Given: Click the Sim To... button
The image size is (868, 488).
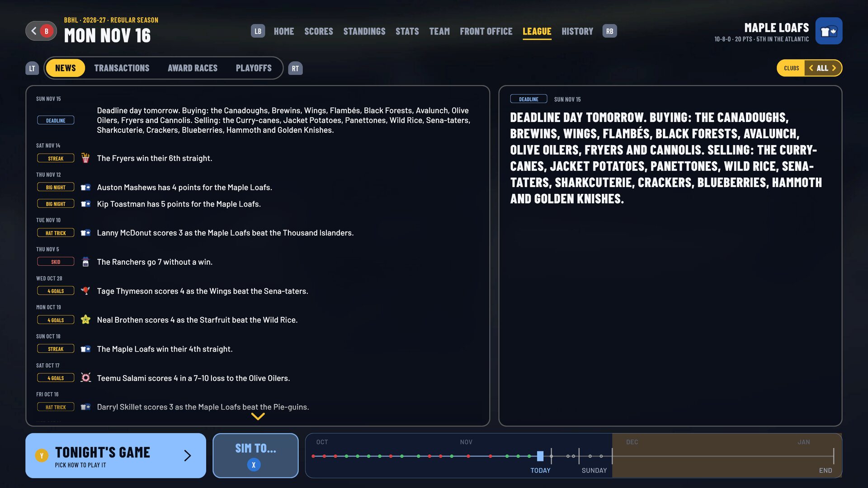Looking at the screenshot, I should tap(255, 455).
